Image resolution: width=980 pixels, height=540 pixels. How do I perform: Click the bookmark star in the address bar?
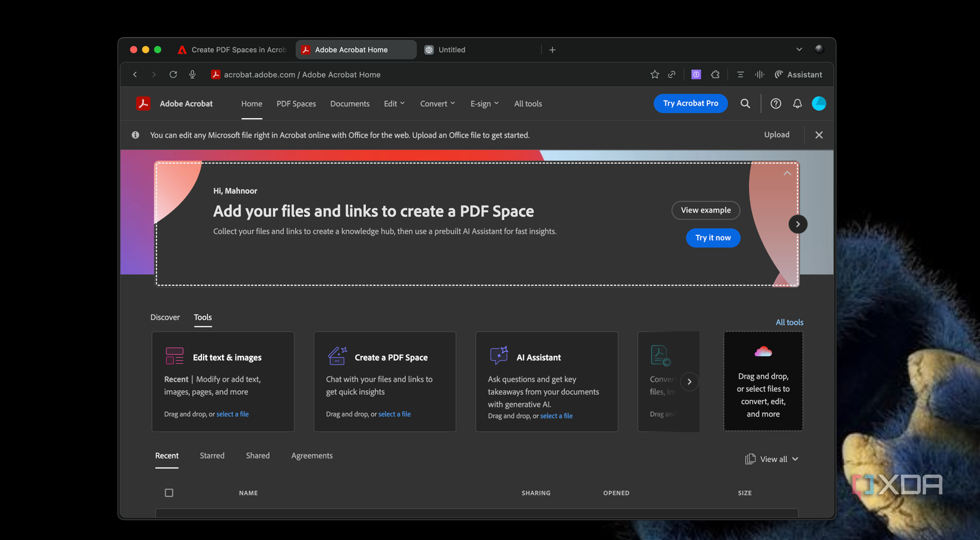click(655, 74)
